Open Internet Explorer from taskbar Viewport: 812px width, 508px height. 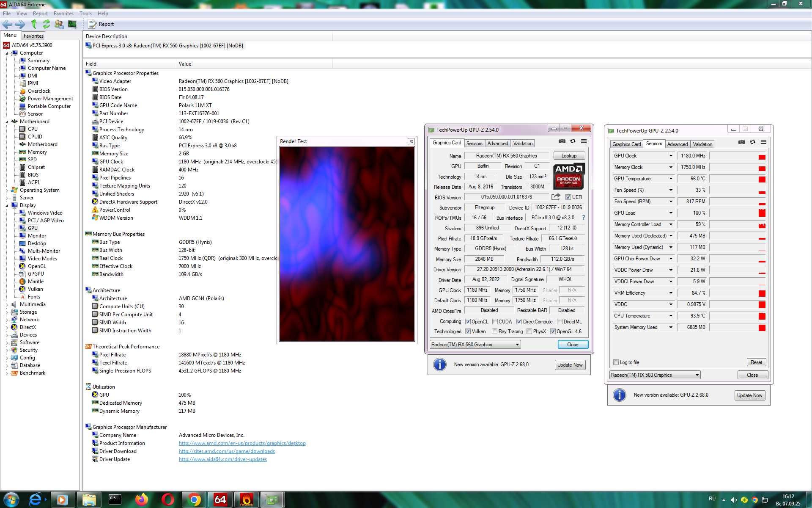tap(36, 500)
